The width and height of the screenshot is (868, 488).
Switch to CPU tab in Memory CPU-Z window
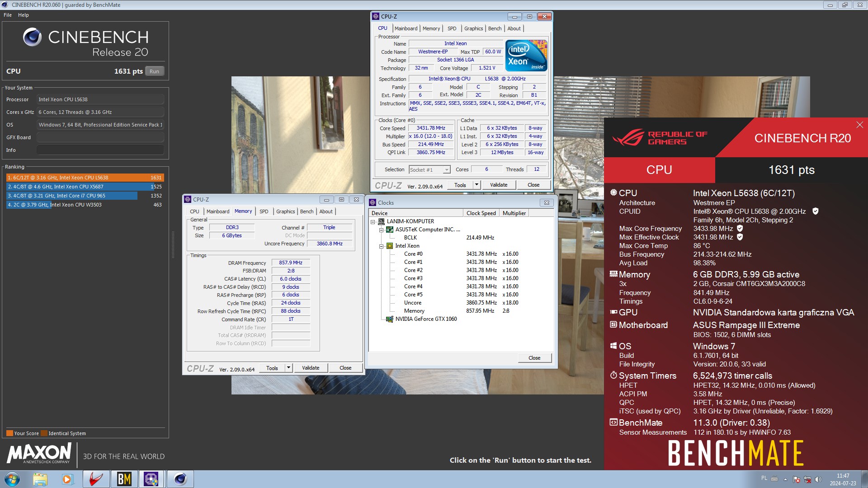[194, 211]
